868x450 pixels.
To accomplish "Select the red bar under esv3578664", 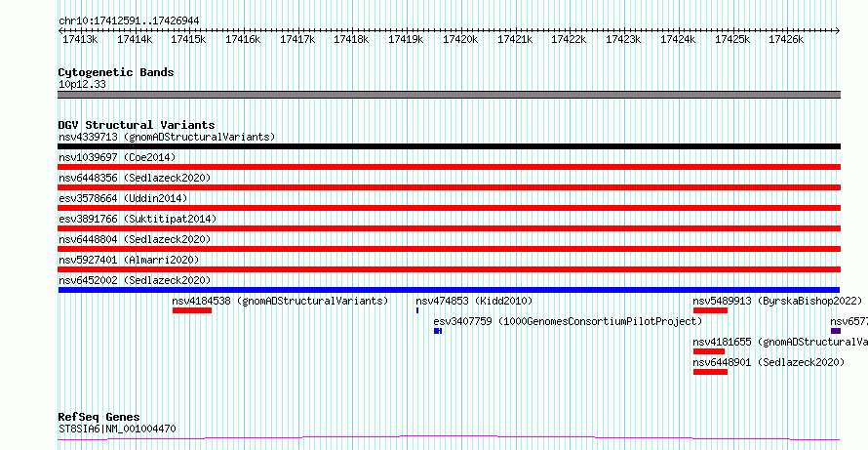I will point(449,208).
